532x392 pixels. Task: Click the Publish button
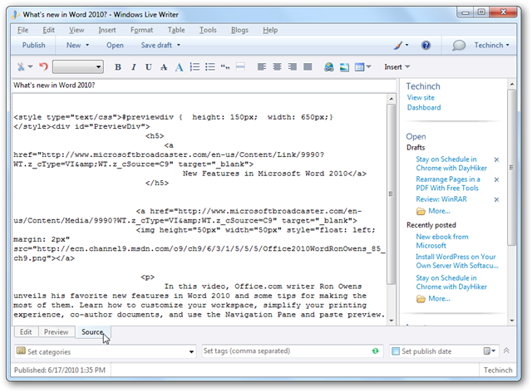[33, 45]
